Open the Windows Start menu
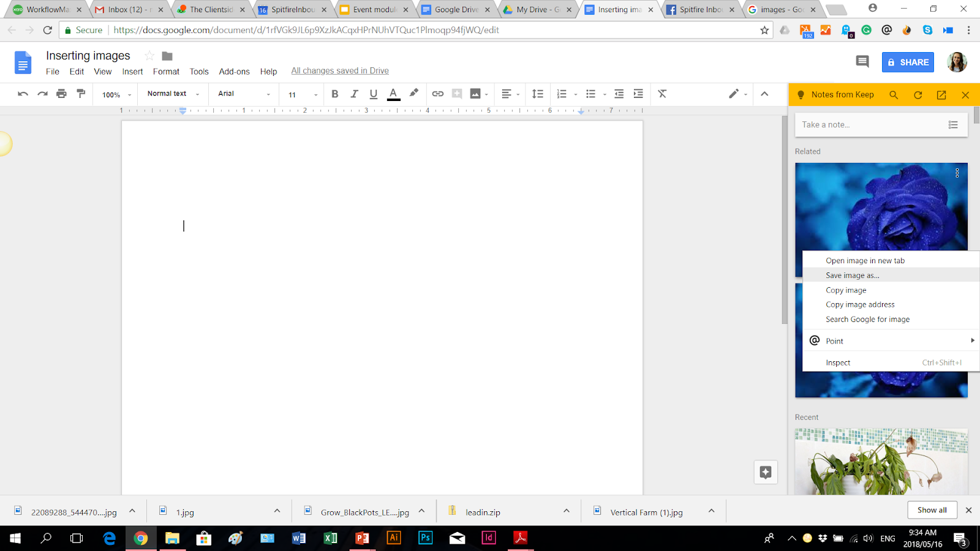 click(15, 538)
